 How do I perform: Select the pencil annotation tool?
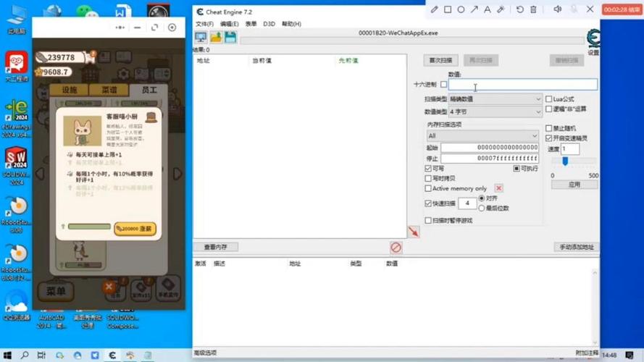click(434, 9)
